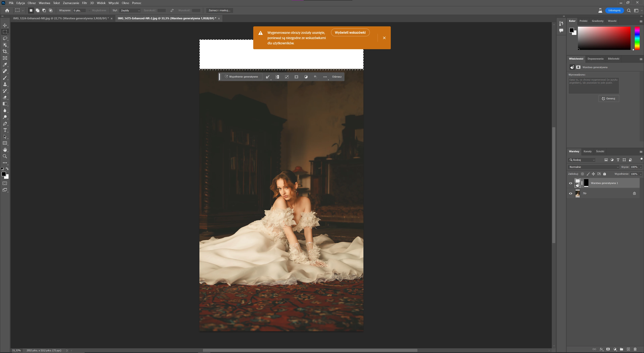Click the generative prompt text field
Viewport: 644px width, 353px height.
(594, 86)
